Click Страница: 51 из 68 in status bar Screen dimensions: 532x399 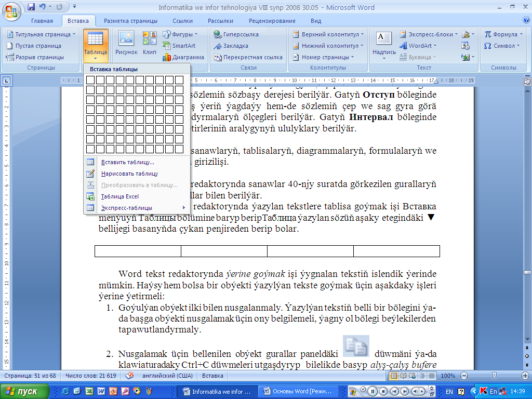click(x=30, y=376)
